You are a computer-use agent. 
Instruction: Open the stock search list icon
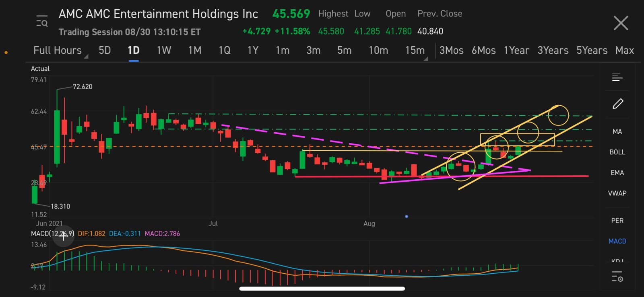pyautogui.click(x=42, y=21)
